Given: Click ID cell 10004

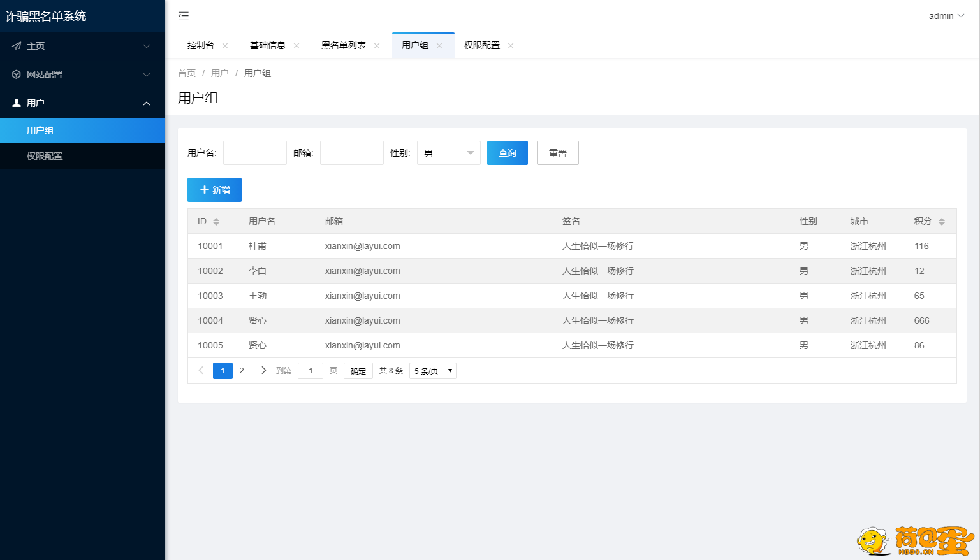Looking at the screenshot, I should click(210, 320).
